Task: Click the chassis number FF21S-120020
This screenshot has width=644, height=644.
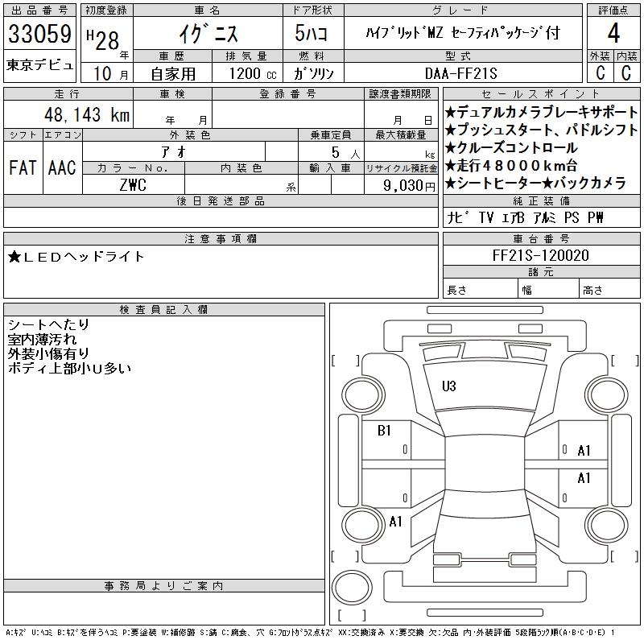Action: pos(541,256)
